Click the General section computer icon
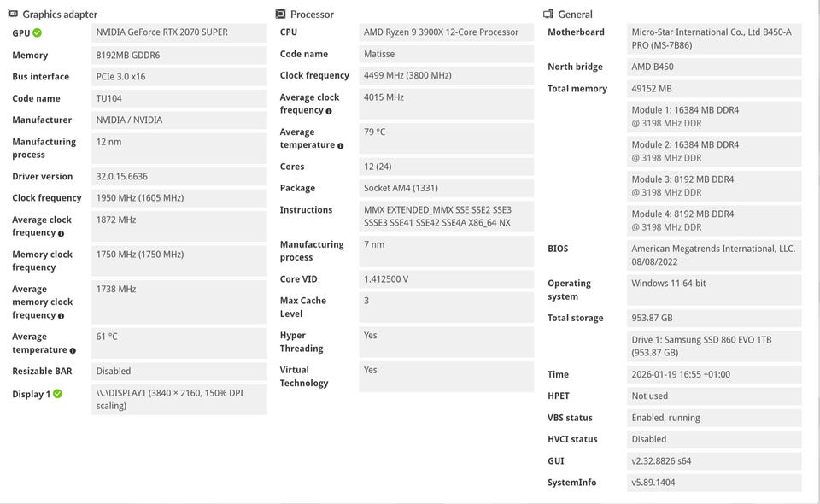The image size is (820, 504). click(548, 15)
